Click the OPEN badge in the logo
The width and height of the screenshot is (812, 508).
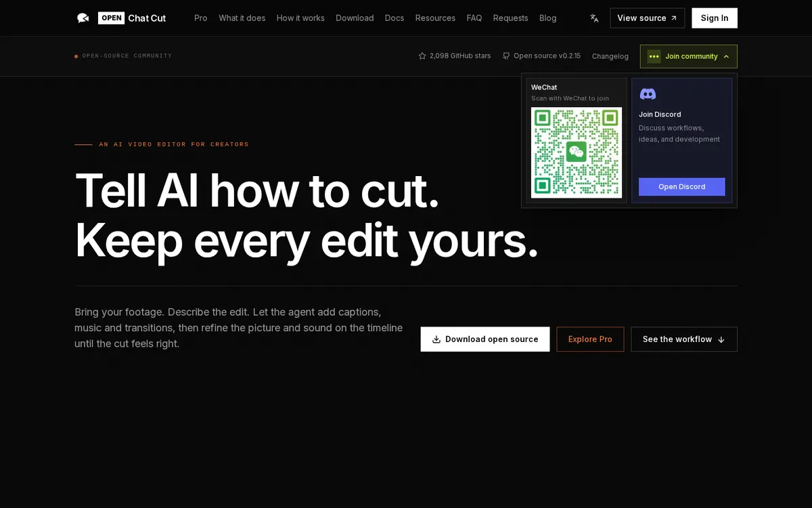[x=111, y=18]
